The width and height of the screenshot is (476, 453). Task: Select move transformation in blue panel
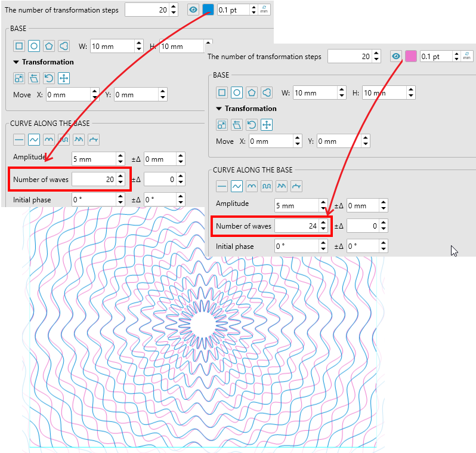point(64,78)
